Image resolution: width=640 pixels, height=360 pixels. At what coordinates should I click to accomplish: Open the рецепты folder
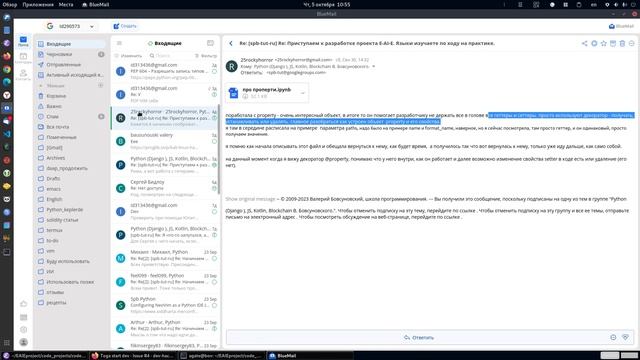(71, 302)
